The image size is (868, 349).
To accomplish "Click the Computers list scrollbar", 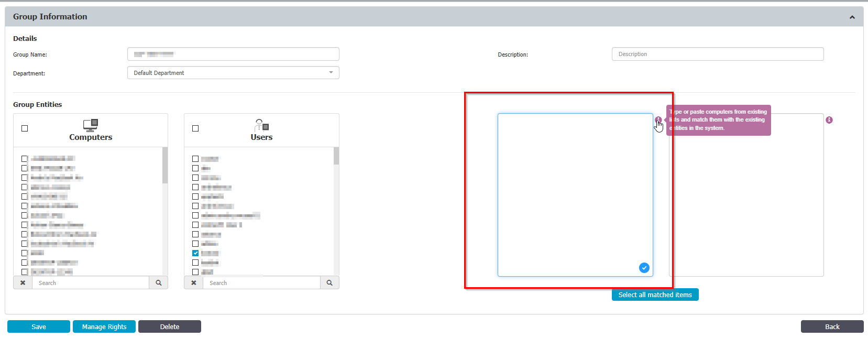I will click(x=165, y=165).
